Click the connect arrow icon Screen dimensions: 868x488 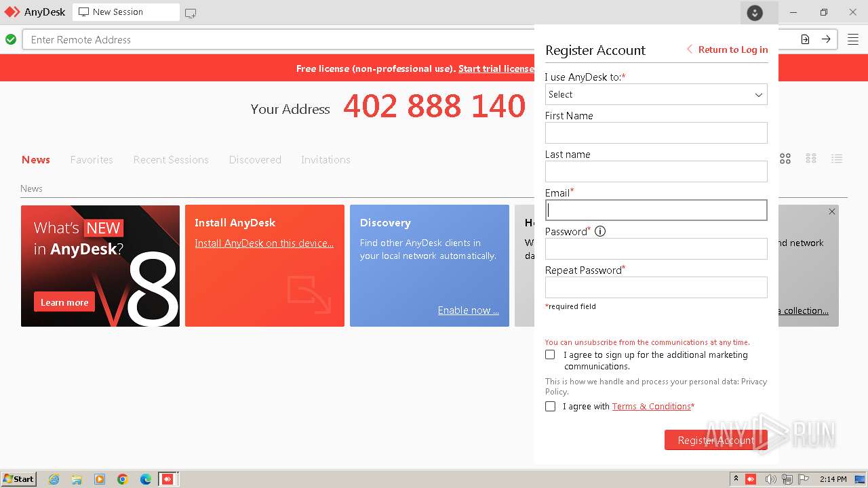826,39
